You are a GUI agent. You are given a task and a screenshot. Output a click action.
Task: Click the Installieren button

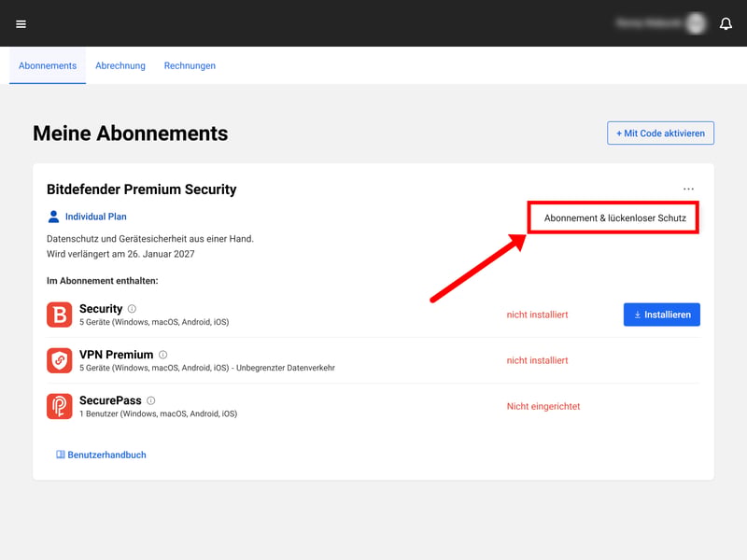pyautogui.click(x=662, y=315)
